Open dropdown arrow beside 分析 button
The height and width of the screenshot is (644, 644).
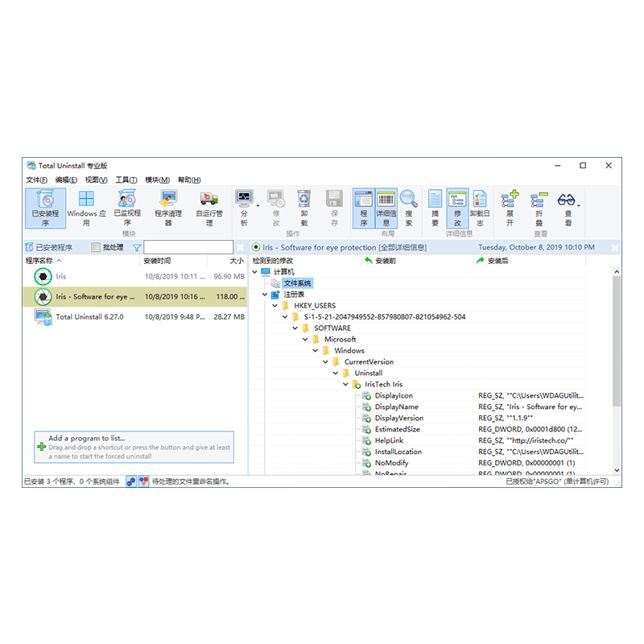coord(258,206)
